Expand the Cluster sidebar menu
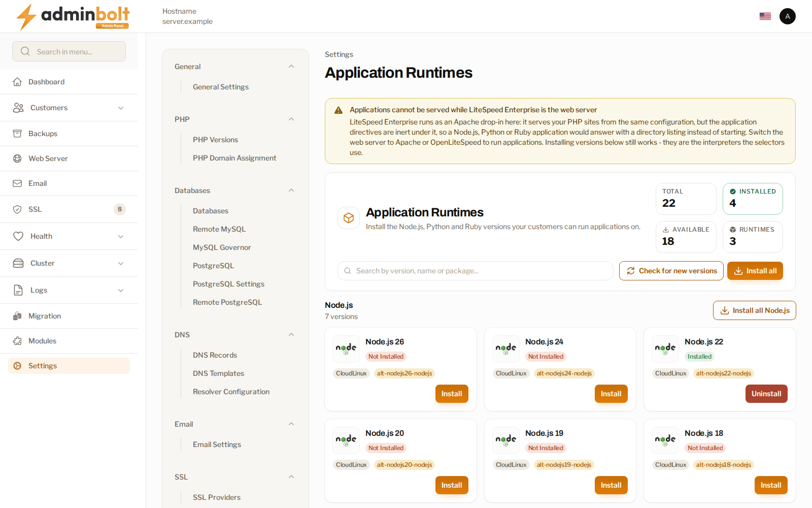The width and height of the screenshot is (812, 508). tap(121, 263)
